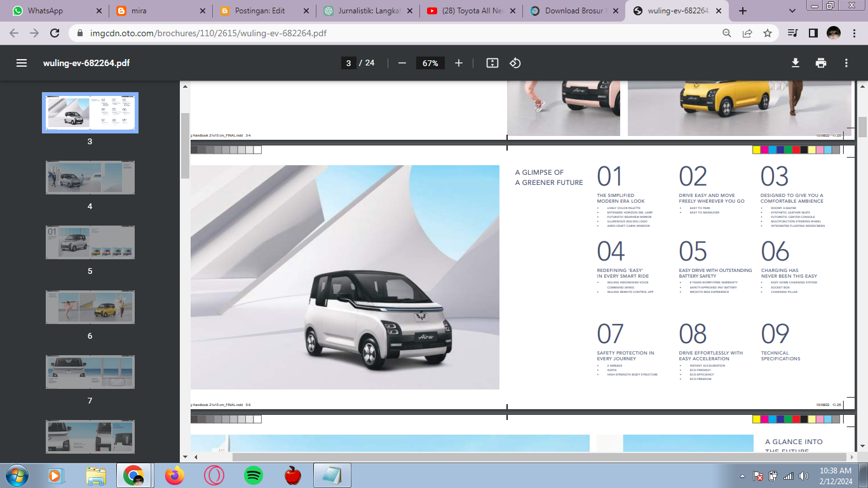Screen dimensions: 868x488
Task: Zoom in with the plus button
Action: point(459,63)
